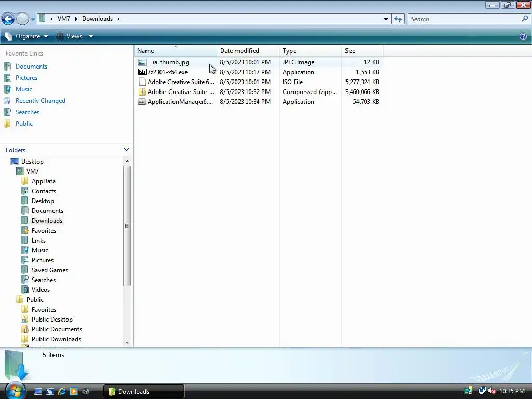
Task: Expand the Downloads breadcrumb arrow
Action: pyautogui.click(x=119, y=19)
